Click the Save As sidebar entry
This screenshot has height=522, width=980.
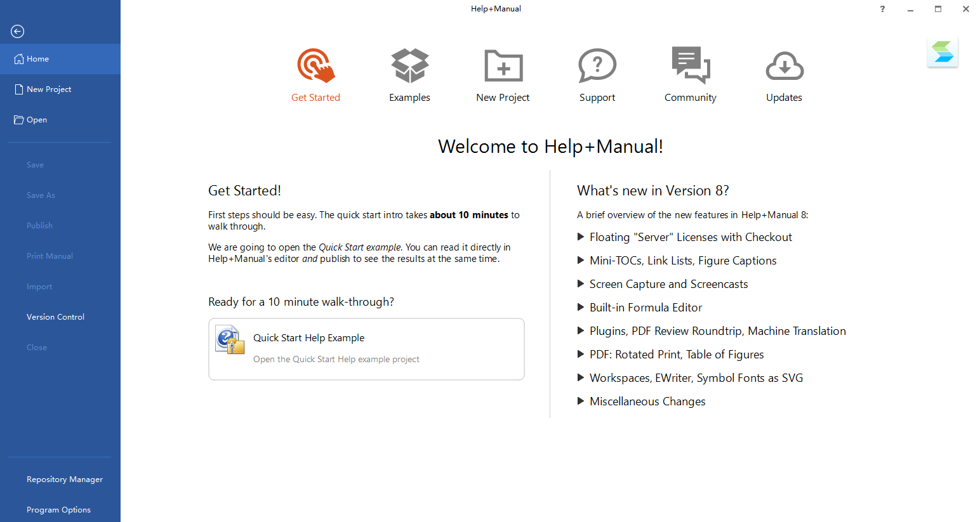(x=41, y=195)
